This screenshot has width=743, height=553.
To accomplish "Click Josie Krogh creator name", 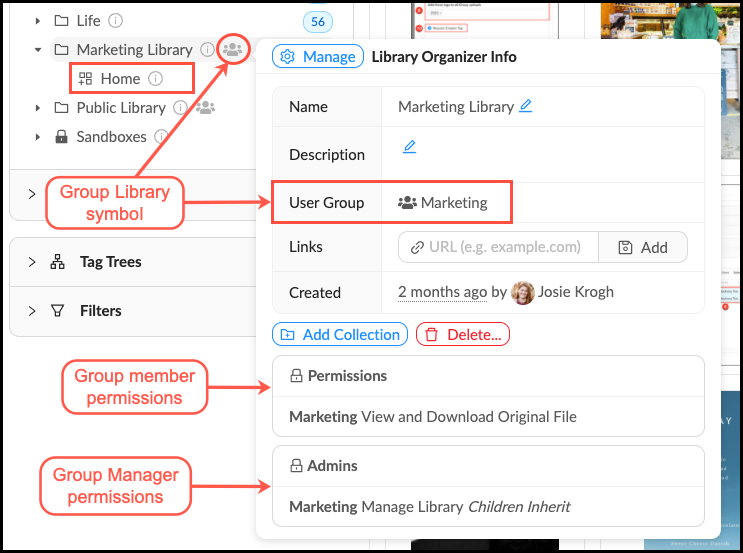I will point(575,292).
